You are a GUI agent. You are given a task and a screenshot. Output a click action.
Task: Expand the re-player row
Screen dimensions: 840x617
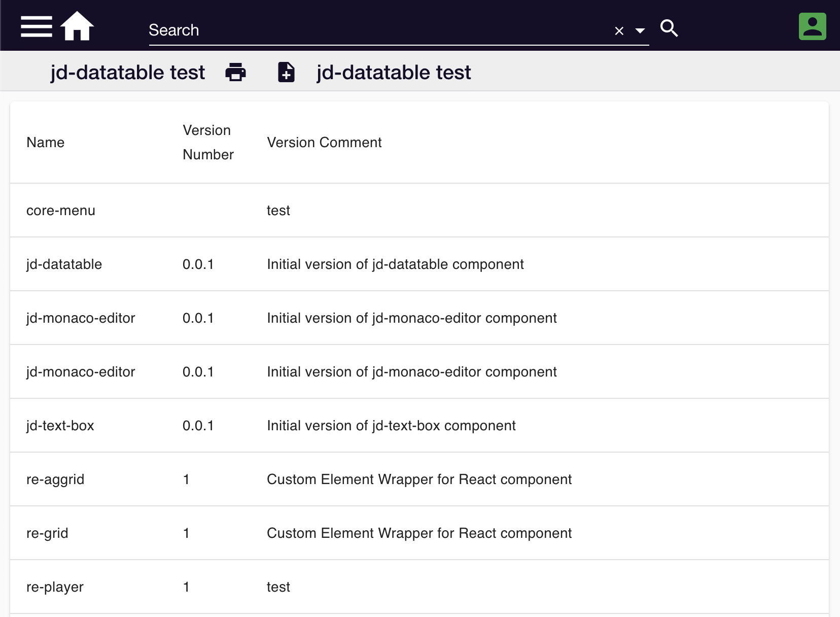pos(55,587)
